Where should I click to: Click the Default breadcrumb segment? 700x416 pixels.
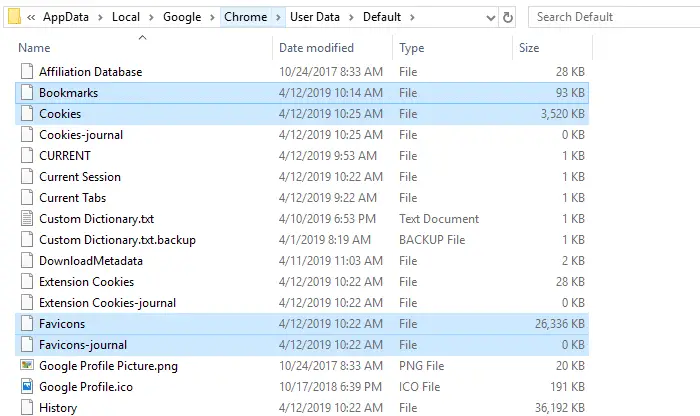[382, 17]
